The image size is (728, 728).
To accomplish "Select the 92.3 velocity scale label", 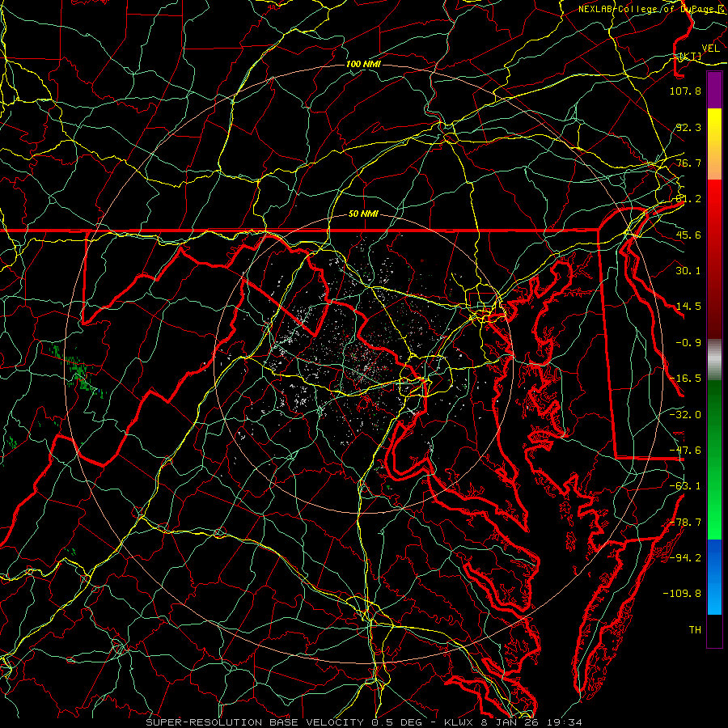I will click(688, 127).
